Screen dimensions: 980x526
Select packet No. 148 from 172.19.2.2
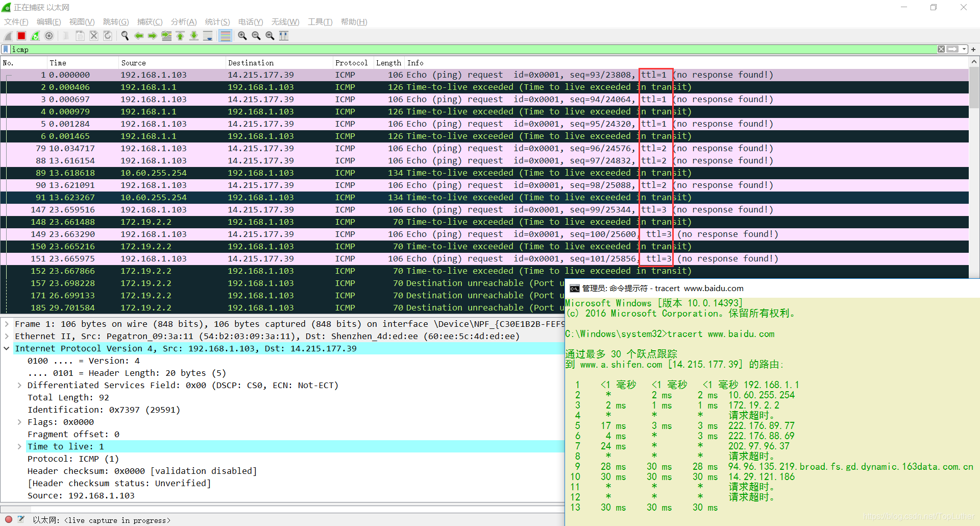484,222
